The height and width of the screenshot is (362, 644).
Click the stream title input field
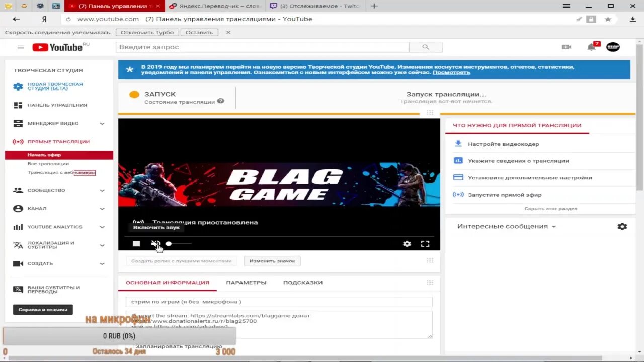tap(279, 302)
